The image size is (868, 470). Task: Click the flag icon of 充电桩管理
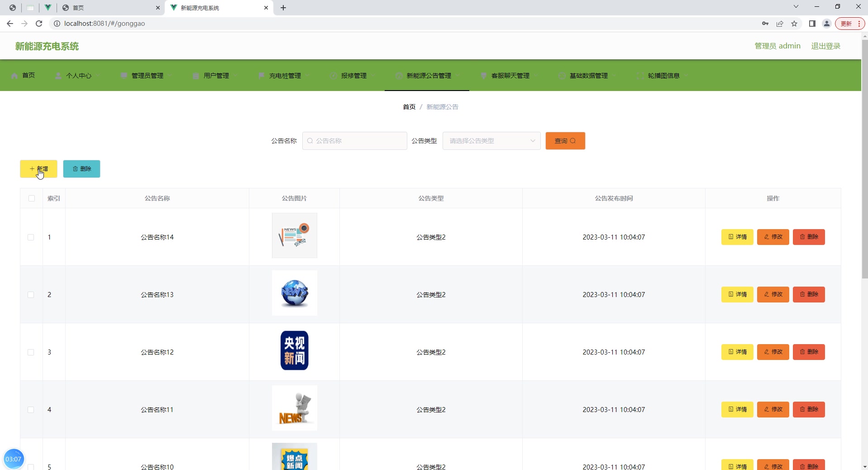261,76
